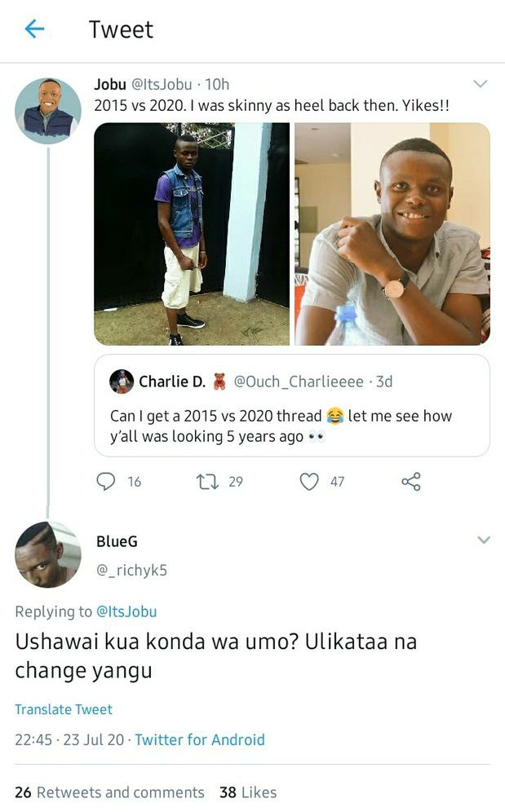Open BlueG's profile picture

(47, 554)
